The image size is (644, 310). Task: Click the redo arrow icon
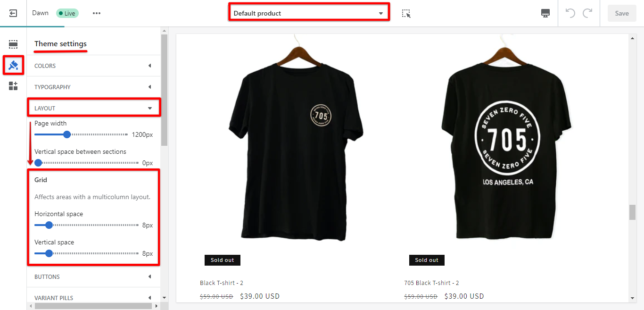[587, 13]
